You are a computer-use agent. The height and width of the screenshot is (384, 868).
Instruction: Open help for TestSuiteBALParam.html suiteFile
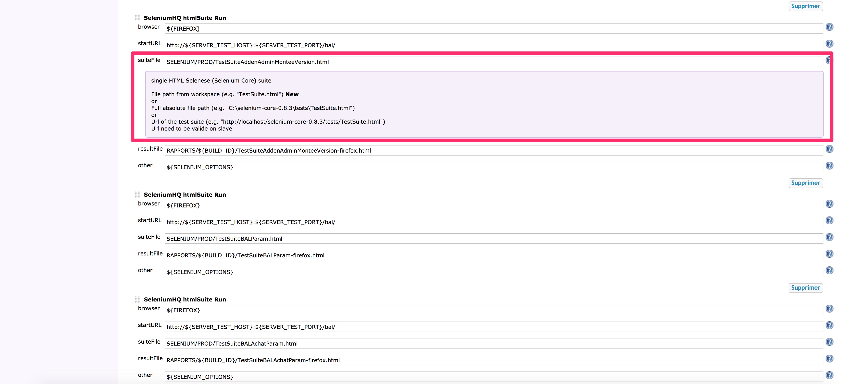829,237
